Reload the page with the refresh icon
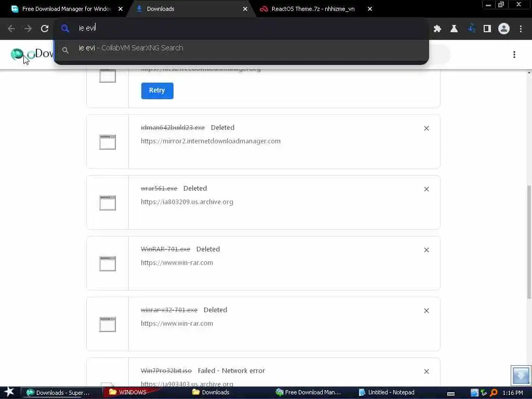 [x=45, y=29]
